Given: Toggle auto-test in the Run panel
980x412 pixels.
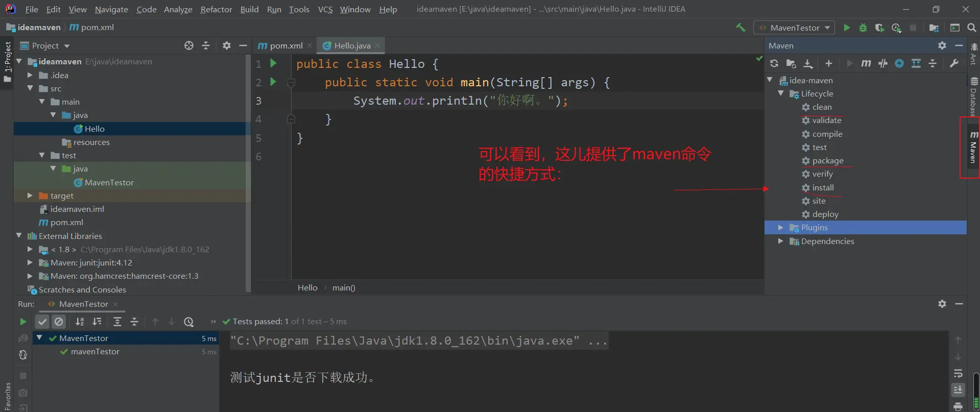Looking at the screenshot, I should pos(23,355).
